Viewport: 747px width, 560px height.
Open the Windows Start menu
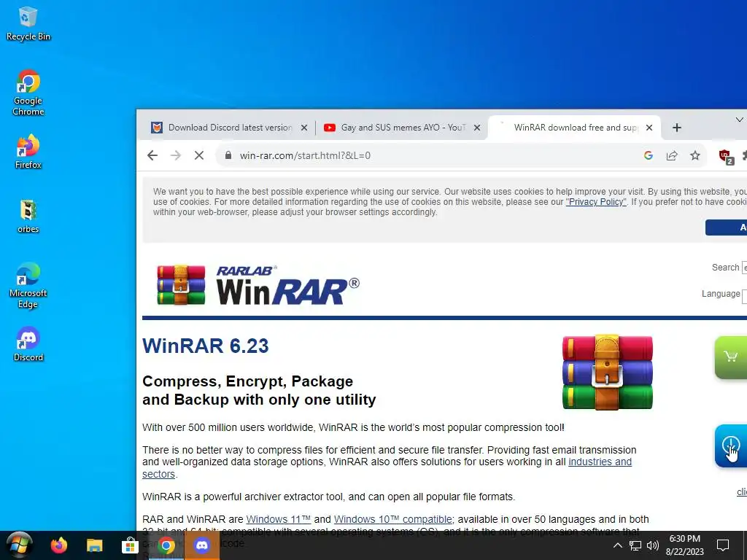pyautogui.click(x=19, y=545)
